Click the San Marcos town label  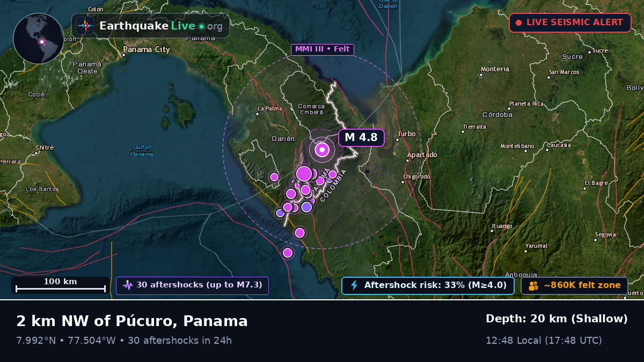[564, 72]
